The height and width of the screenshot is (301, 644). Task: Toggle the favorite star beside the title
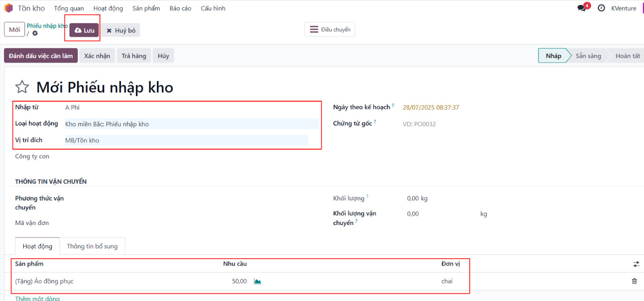coord(22,87)
